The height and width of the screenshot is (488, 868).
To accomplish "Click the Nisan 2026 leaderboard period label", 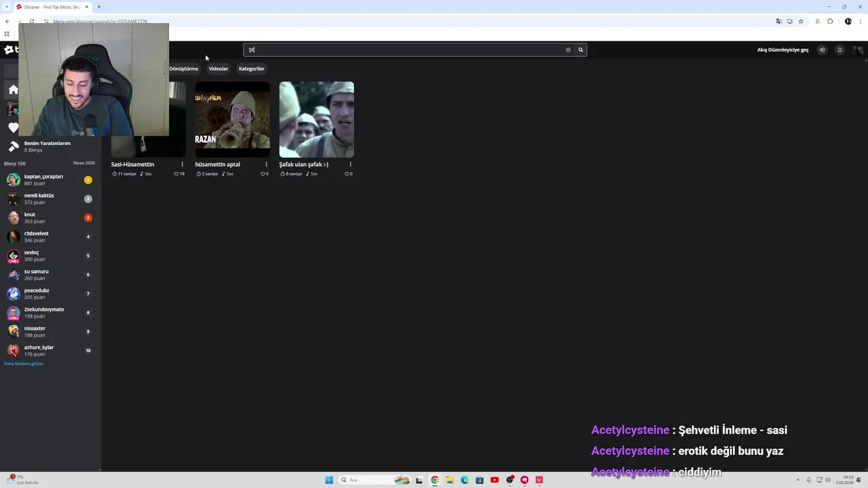I will coord(84,163).
